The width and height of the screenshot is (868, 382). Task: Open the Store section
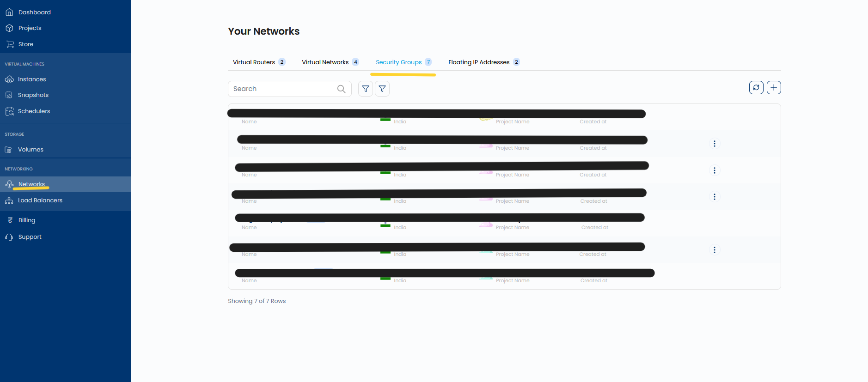(26, 44)
